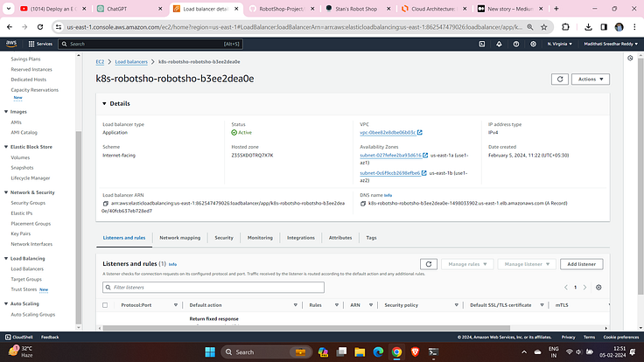Screen dimensions: 644x362
Task: Refresh the listeners and rules list
Action: (x=429, y=264)
